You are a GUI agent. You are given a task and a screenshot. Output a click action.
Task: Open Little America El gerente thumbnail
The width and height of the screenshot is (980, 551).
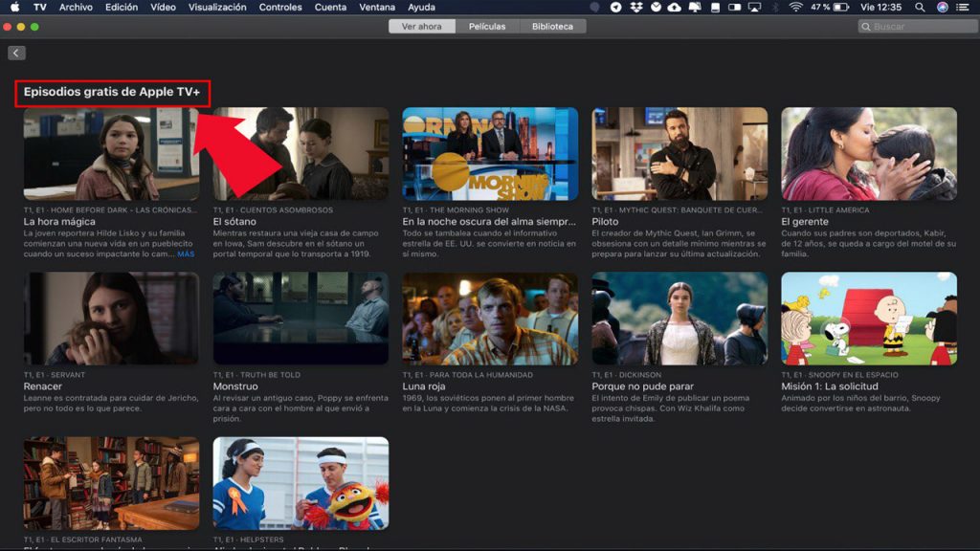pyautogui.click(x=869, y=154)
